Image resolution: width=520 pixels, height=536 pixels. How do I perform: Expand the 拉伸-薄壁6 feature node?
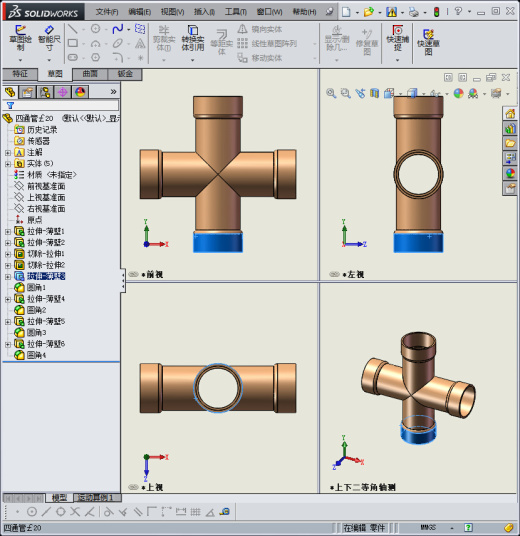[8, 345]
